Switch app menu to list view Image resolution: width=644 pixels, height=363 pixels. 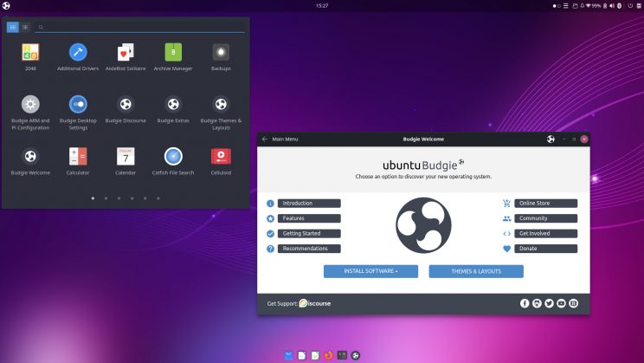tap(25, 27)
